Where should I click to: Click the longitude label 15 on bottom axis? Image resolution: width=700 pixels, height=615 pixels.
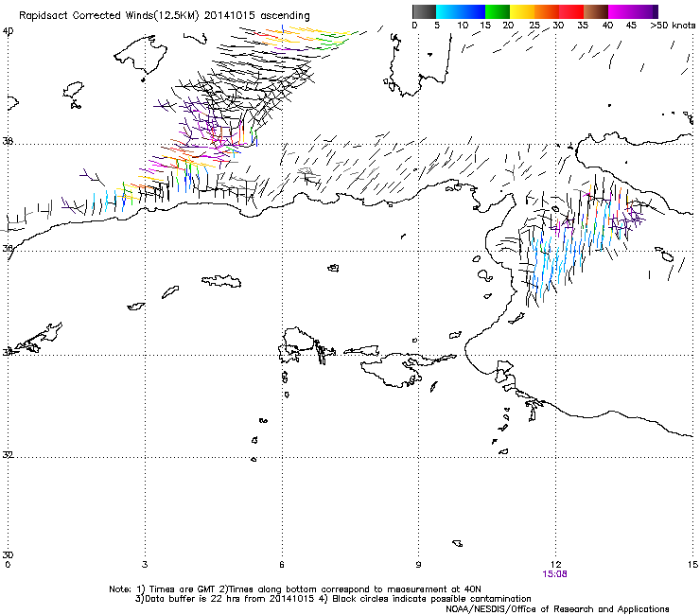coord(692,565)
